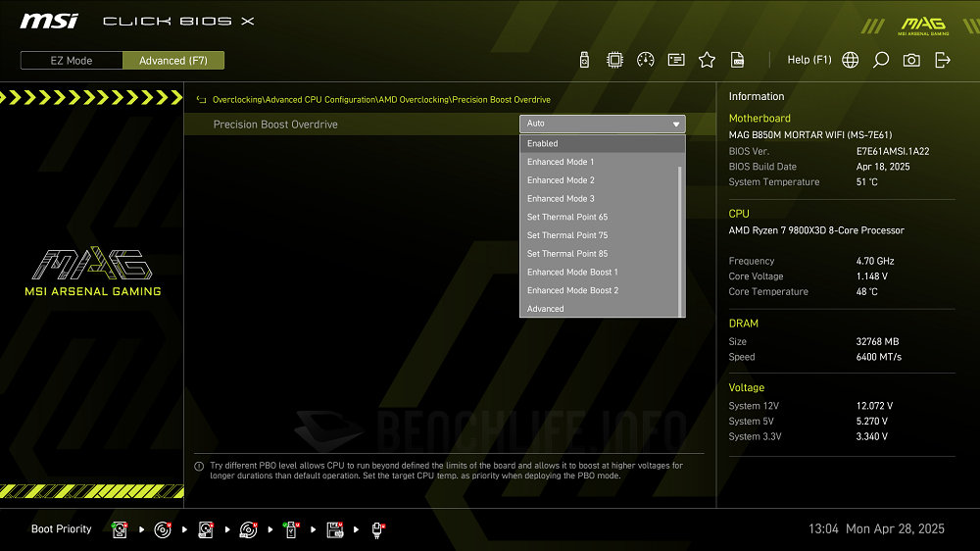This screenshot has width=980, height=551.
Task: Click the CPU chip icon in toolbar
Action: 615,60
